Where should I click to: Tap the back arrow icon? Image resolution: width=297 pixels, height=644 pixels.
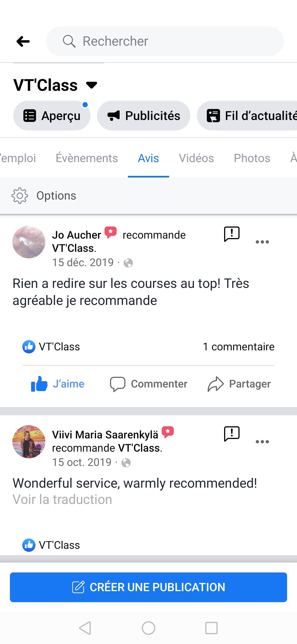23,42
